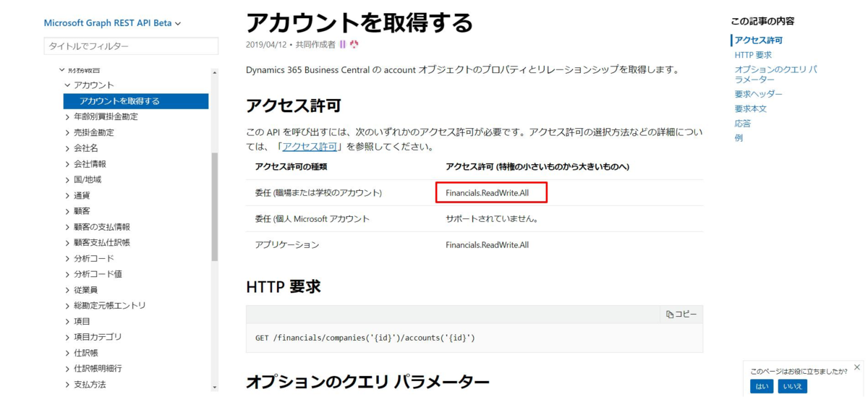Screen dimensions: 868x397
Task: Close the page feedback popup
Action: (858, 367)
